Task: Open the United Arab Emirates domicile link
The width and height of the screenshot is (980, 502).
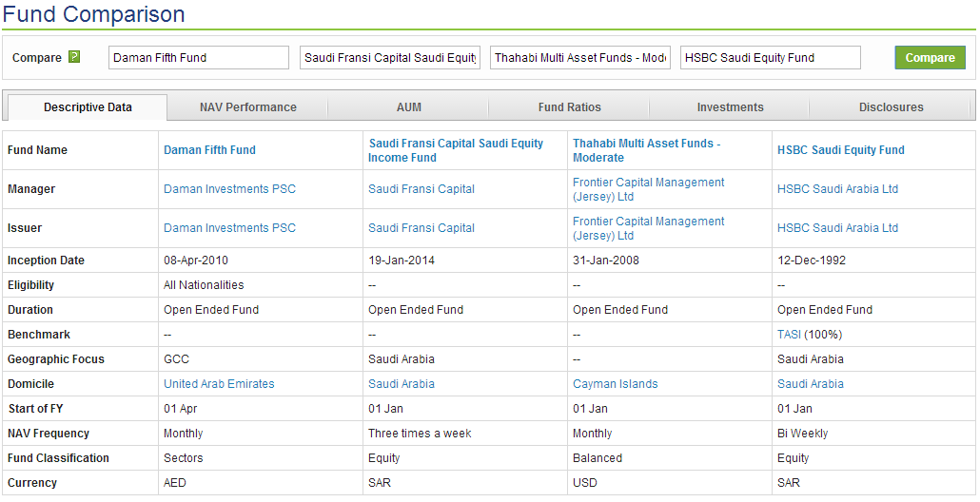Action: [219, 384]
